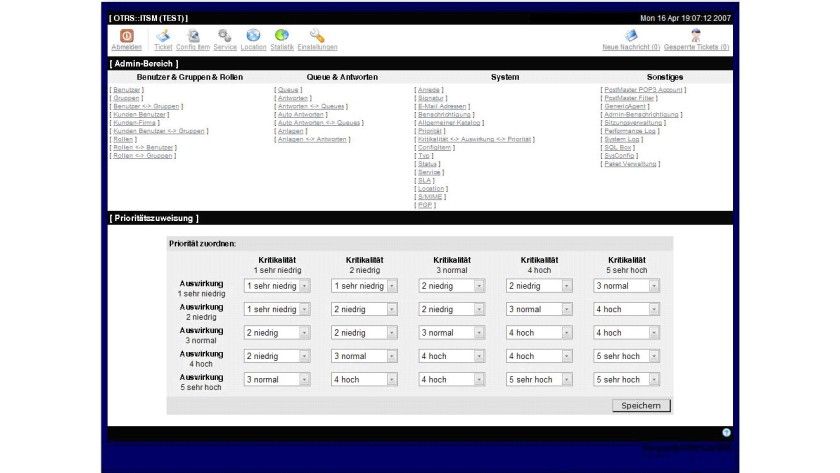
Task: Open the PGP link
Action: (x=425, y=205)
